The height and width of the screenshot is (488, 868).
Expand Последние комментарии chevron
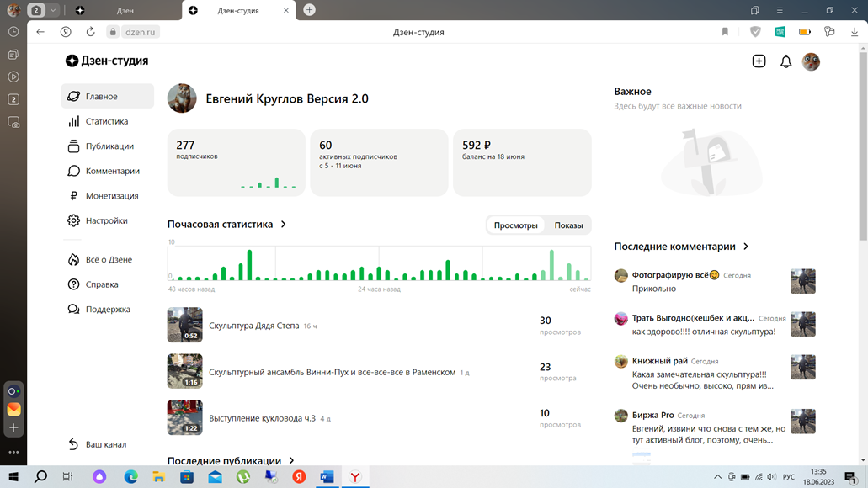coord(746,247)
